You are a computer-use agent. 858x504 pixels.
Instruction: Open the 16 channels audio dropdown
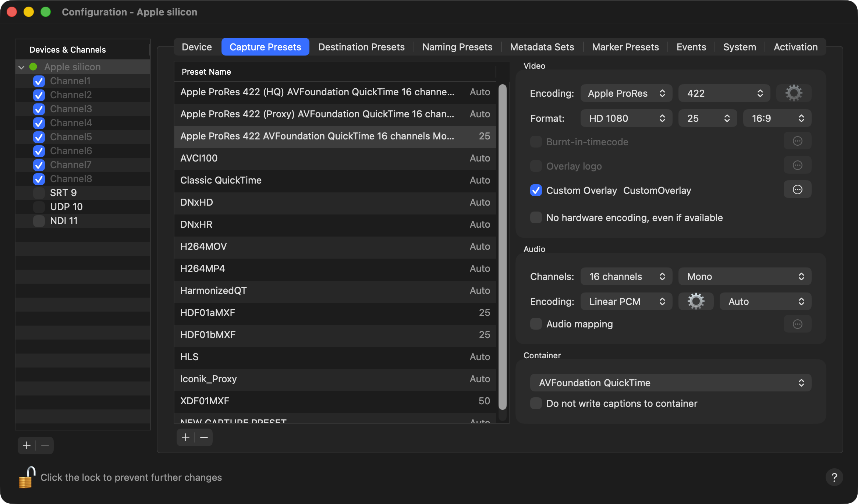tap(626, 276)
